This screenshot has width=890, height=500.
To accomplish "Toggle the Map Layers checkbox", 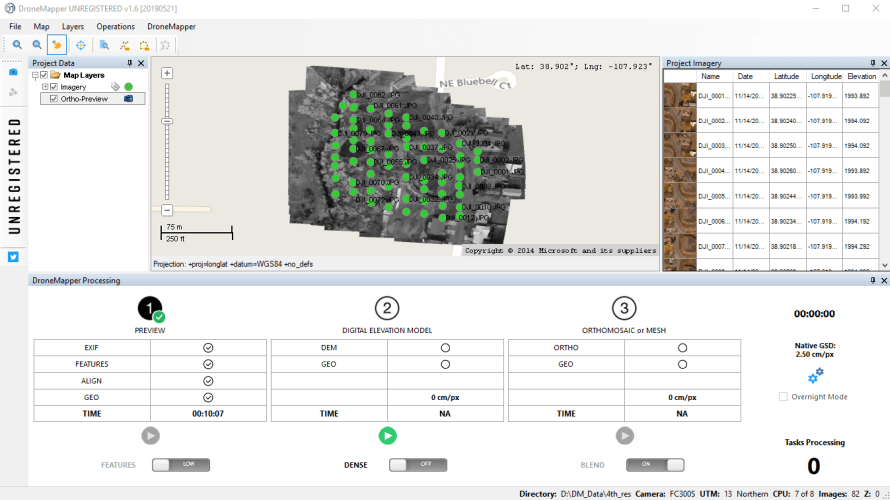I will 44,75.
